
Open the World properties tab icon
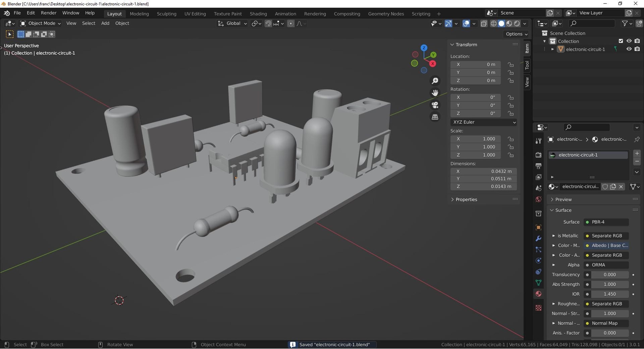[x=538, y=199]
